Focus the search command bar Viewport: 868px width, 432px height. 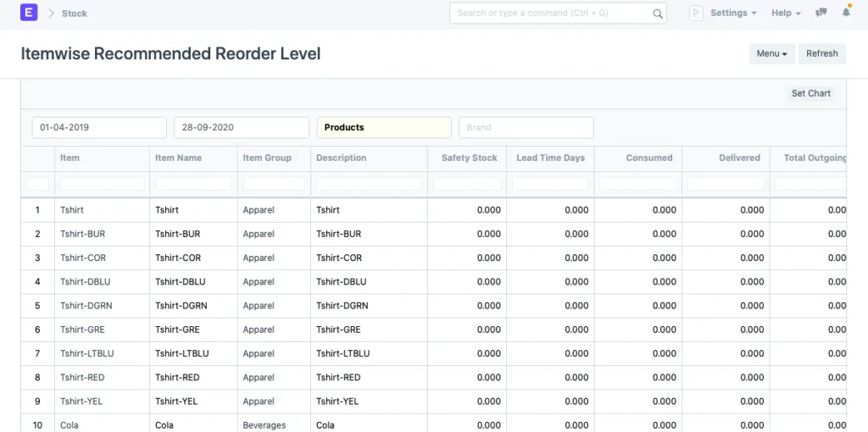pos(551,14)
